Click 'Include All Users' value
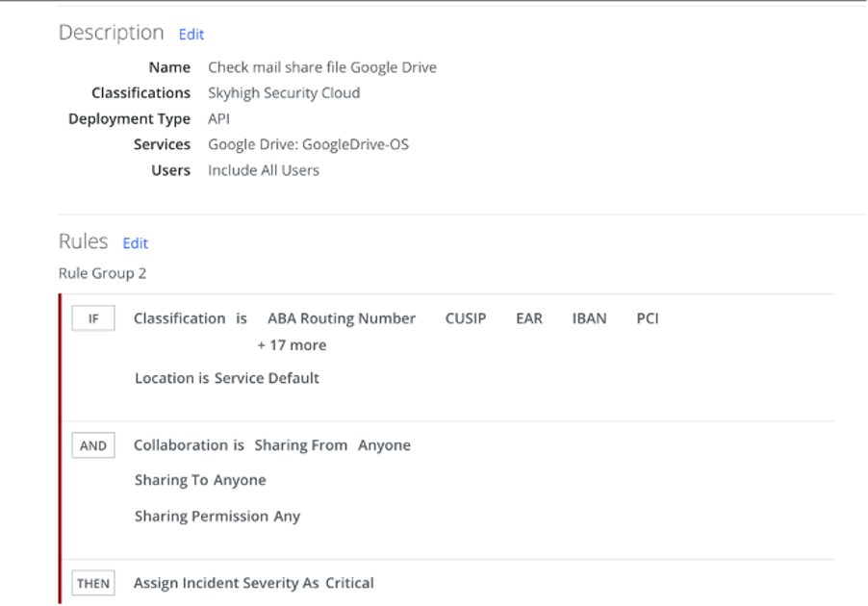This screenshot has width=868, height=606. pyautogui.click(x=264, y=170)
